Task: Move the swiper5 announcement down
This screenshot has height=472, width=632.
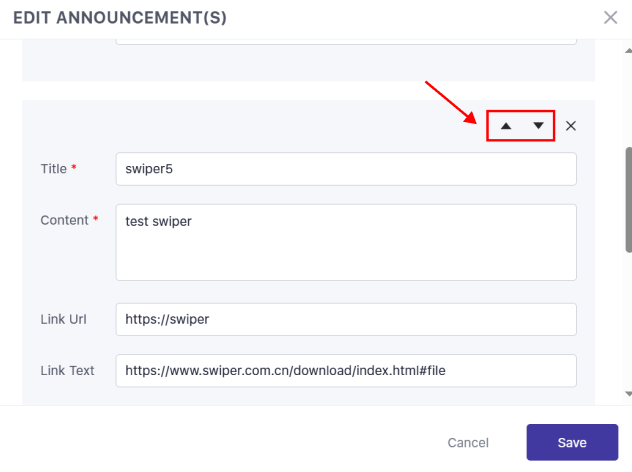Action: pos(538,126)
